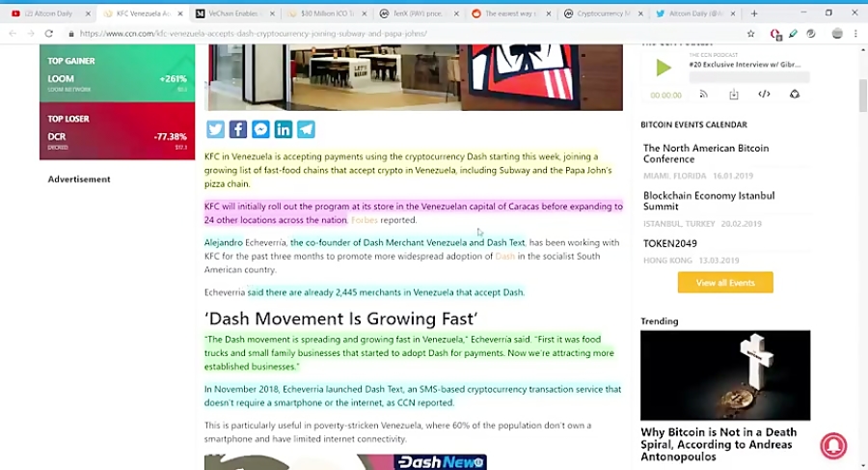Open podcast embed code icon

coord(764,95)
